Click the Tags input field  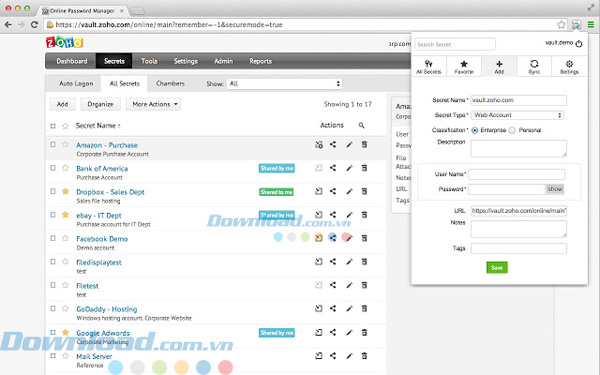[518, 248]
